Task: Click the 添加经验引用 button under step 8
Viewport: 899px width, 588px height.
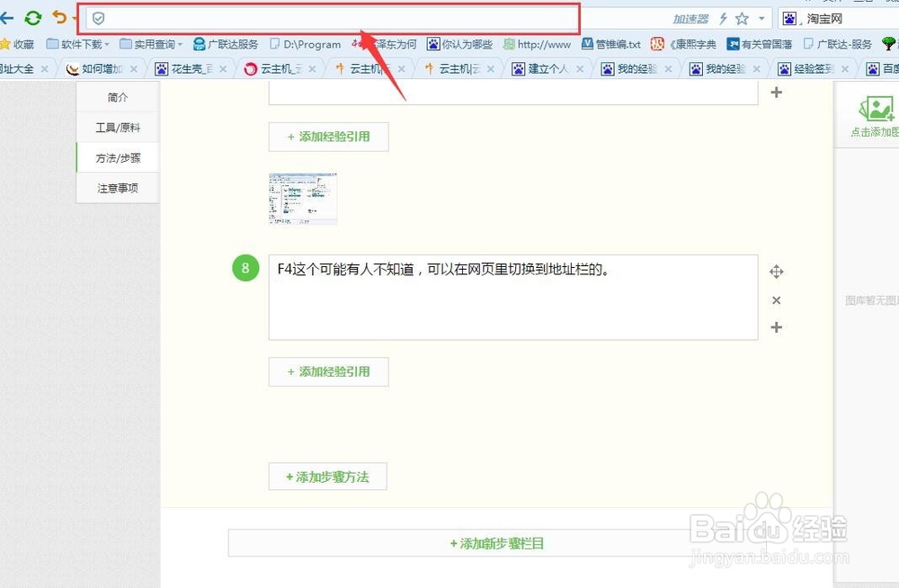Action: (x=327, y=371)
